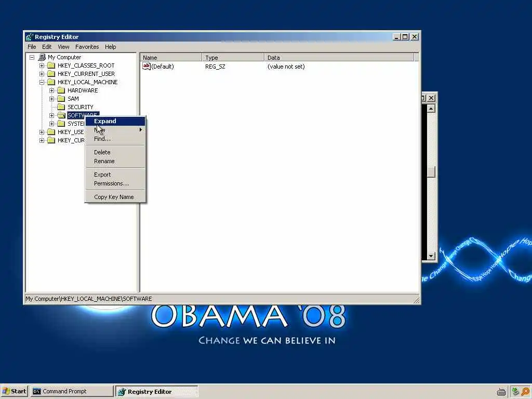The width and height of the screenshot is (532, 399).
Task: Select the (Default) value name
Action: pos(163,66)
